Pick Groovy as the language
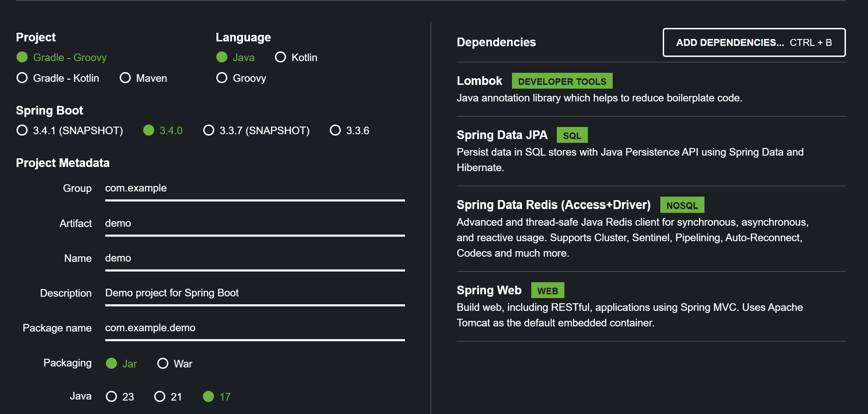868x414 pixels. [x=222, y=78]
